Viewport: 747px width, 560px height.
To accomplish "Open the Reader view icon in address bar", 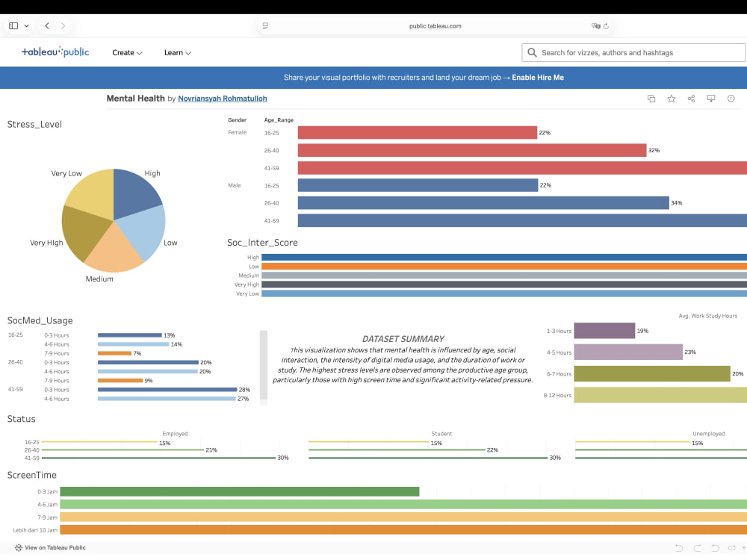I will [265, 25].
